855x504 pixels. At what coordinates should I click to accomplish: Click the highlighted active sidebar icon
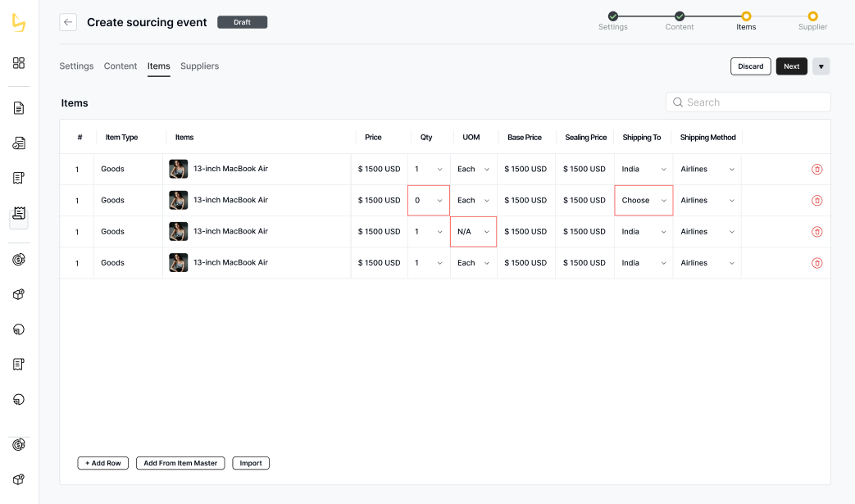(x=19, y=215)
